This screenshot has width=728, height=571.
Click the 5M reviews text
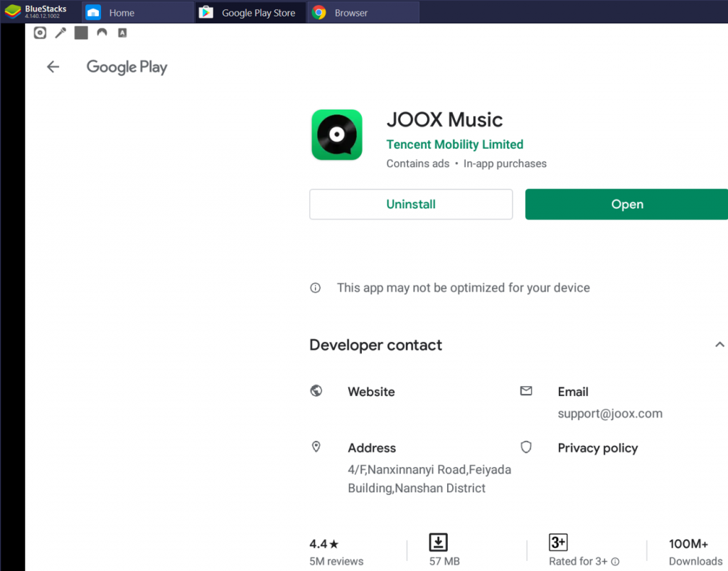pyautogui.click(x=336, y=561)
